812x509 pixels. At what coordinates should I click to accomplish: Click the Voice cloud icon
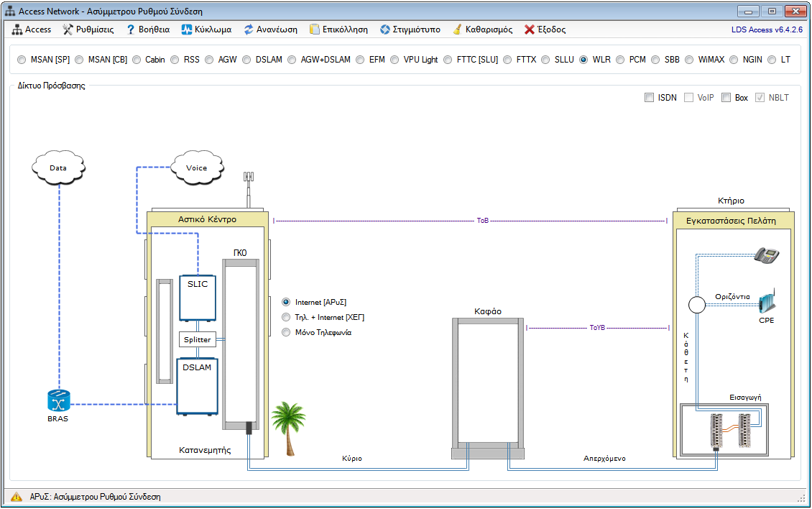[x=196, y=168]
